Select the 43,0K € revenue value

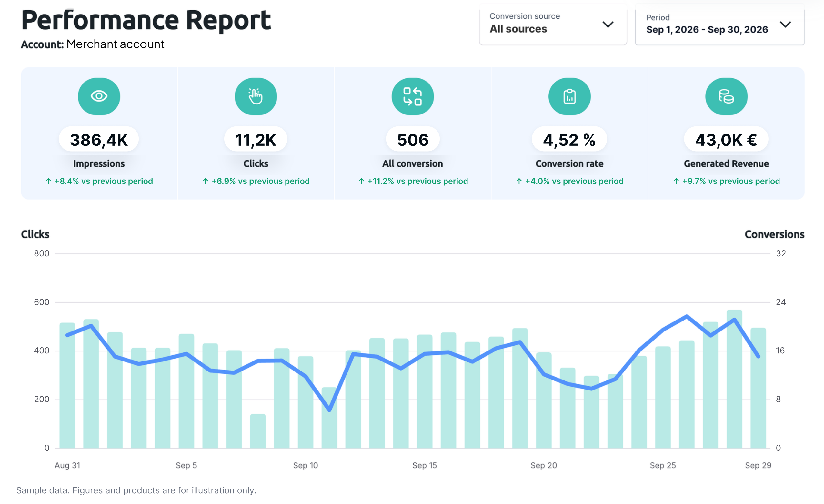pyautogui.click(x=726, y=140)
